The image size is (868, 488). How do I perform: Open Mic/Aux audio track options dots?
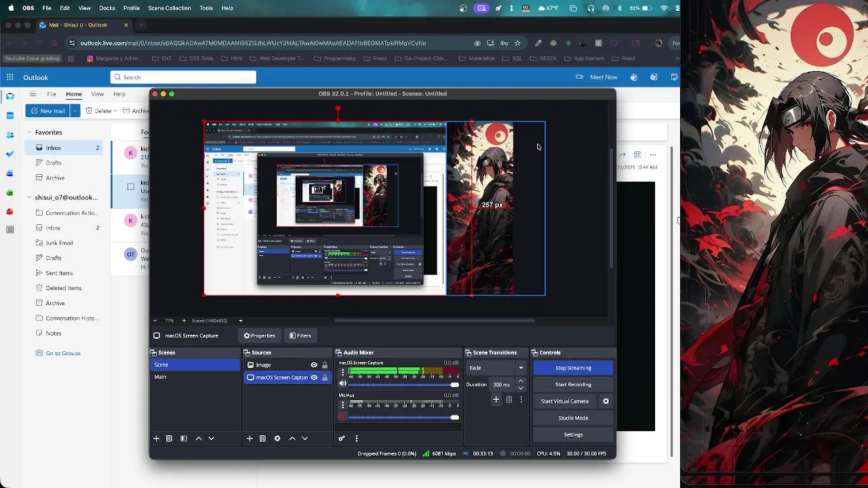[342, 405]
